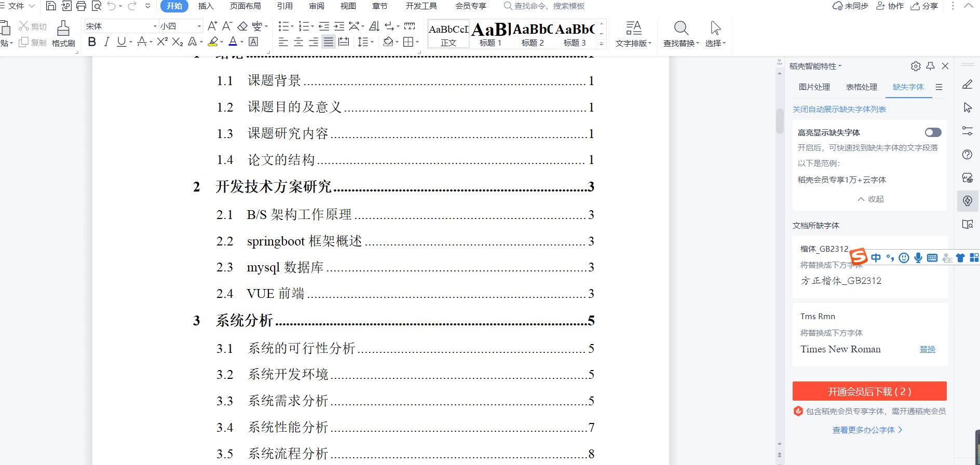Open the font color dropdown arrow
The image size is (980, 465).
pyautogui.click(x=242, y=43)
